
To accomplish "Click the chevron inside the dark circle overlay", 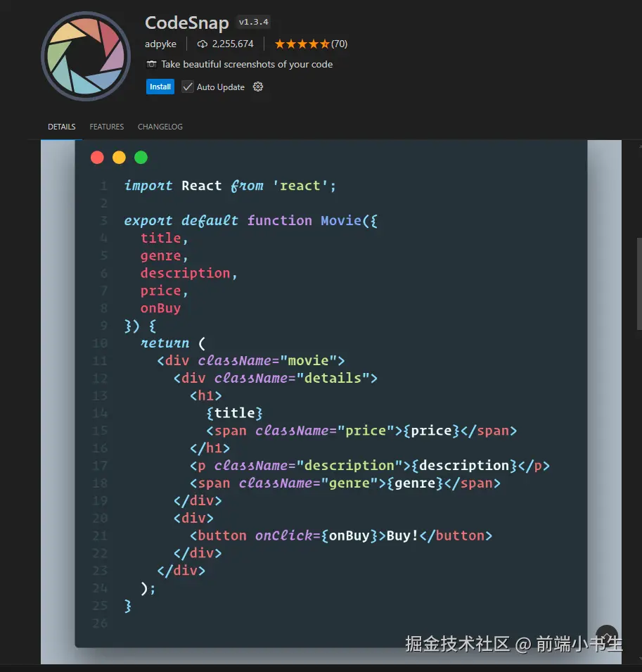I will coord(606,636).
